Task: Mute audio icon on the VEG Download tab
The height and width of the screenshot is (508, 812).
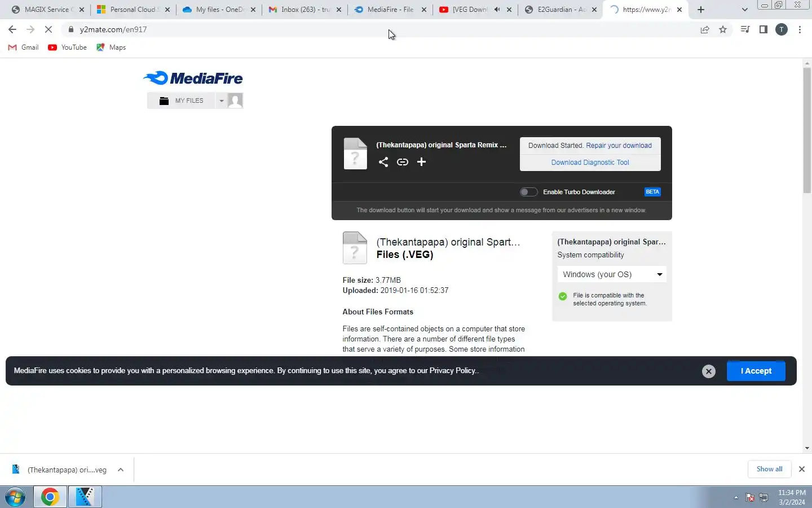Action: coord(497,10)
